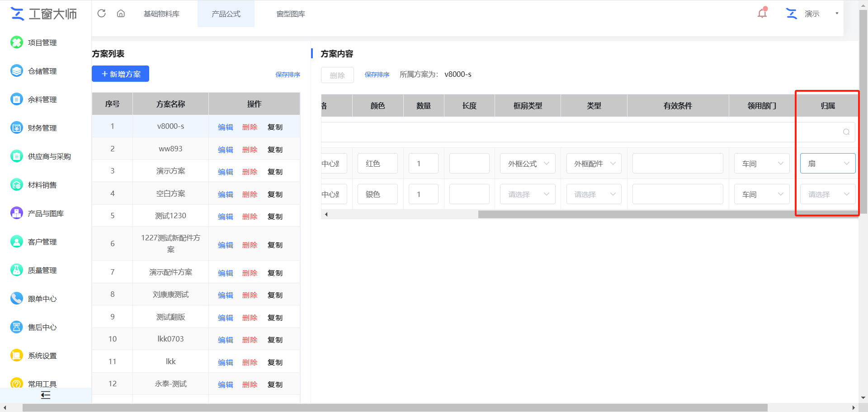Click quantity input in 红色 row
The image size is (868, 412).
click(x=423, y=164)
